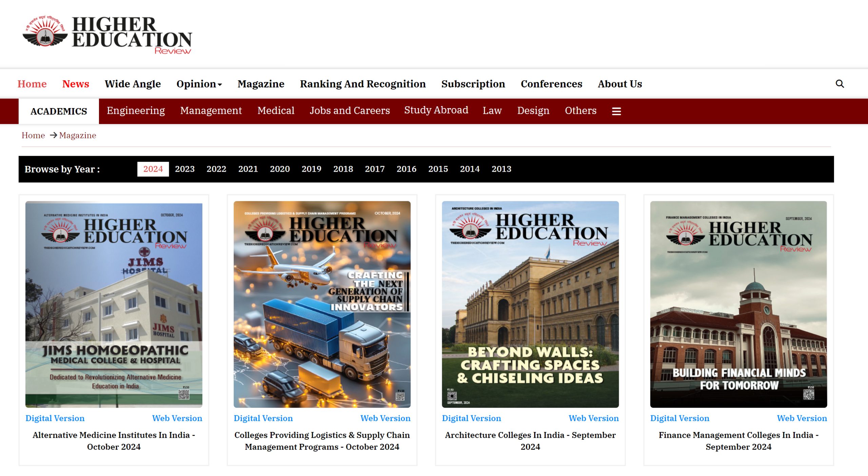Open JIMS Homoeopathic magazine cover
Screen dimensions: 868x476
114,304
